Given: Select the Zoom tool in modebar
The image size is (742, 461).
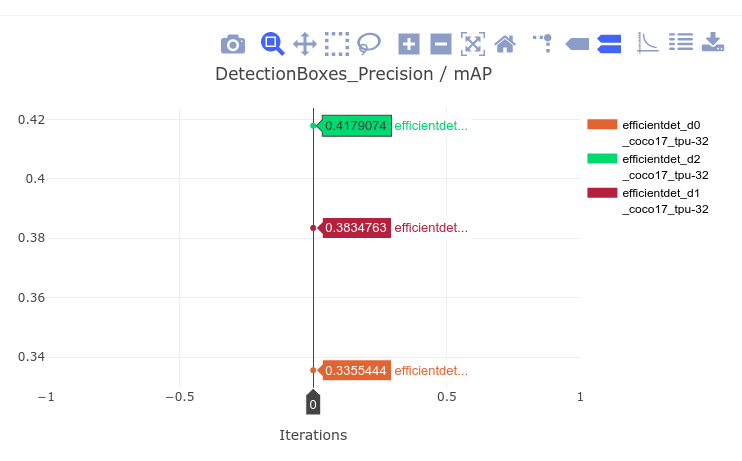Looking at the screenshot, I should pos(272,43).
